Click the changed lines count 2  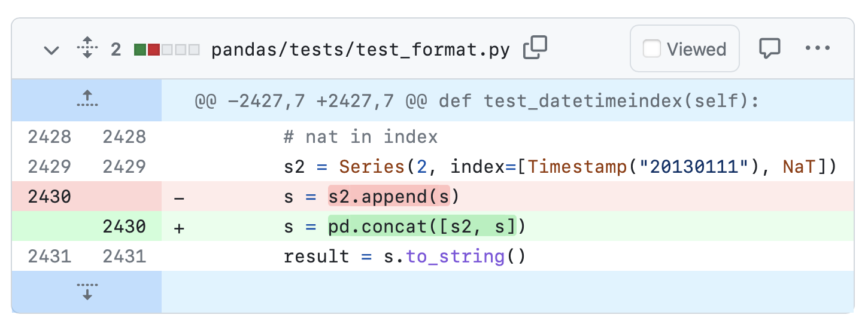(x=116, y=50)
